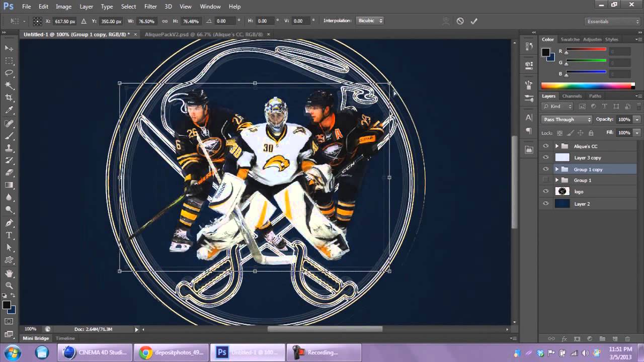Open the Paragraph panel icon
This screenshot has width=644, height=362.
tap(529, 131)
